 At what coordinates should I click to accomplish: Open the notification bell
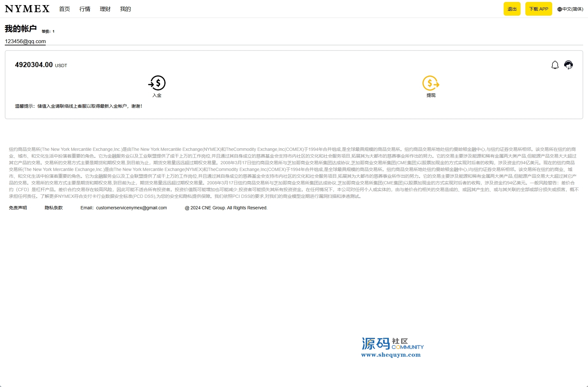click(x=555, y=65)
